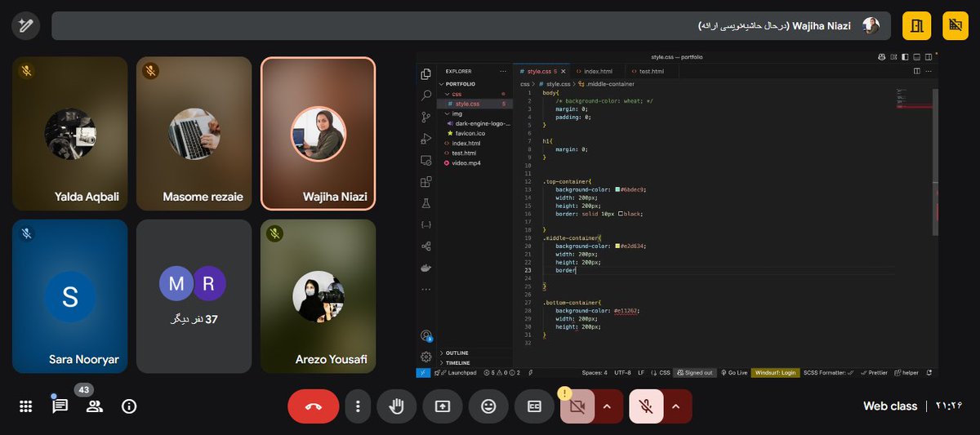
Task: Raise your hand in the meeting
Action: pyautogui.click(x=397, y=406)
